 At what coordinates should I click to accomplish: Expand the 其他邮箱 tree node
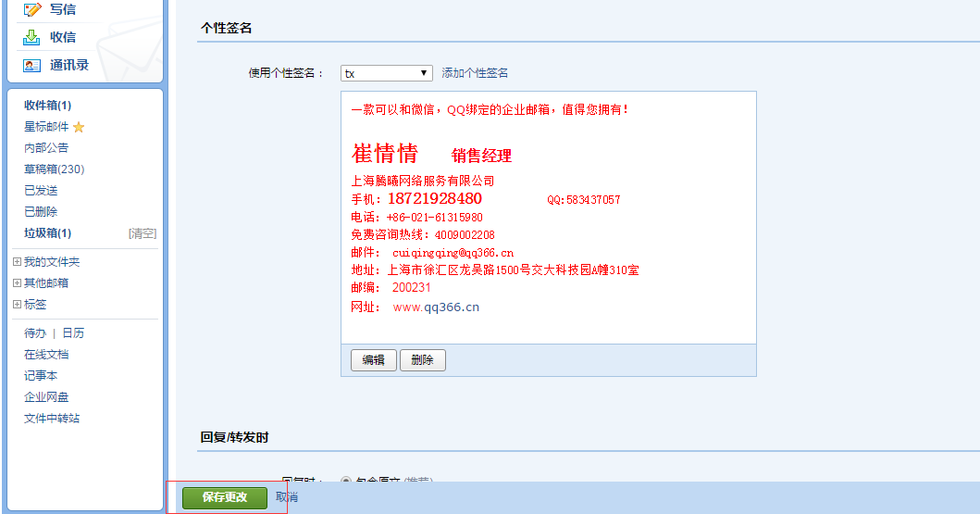pyautogui.click(x=17, y=283)
